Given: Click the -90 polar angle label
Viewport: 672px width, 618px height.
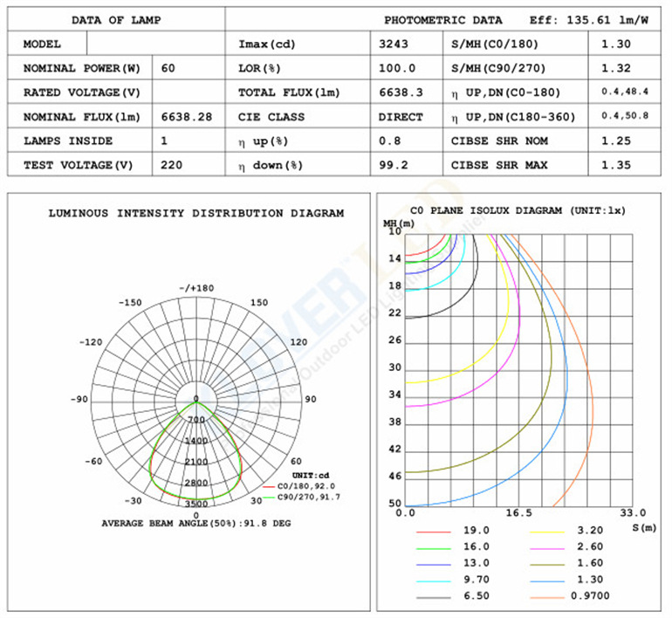Looking at the screenshot, I should click(x=79, y=399).
